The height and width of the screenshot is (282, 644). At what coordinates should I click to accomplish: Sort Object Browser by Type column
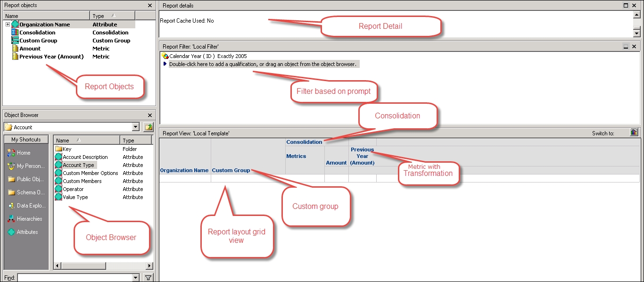coord(136,140)
